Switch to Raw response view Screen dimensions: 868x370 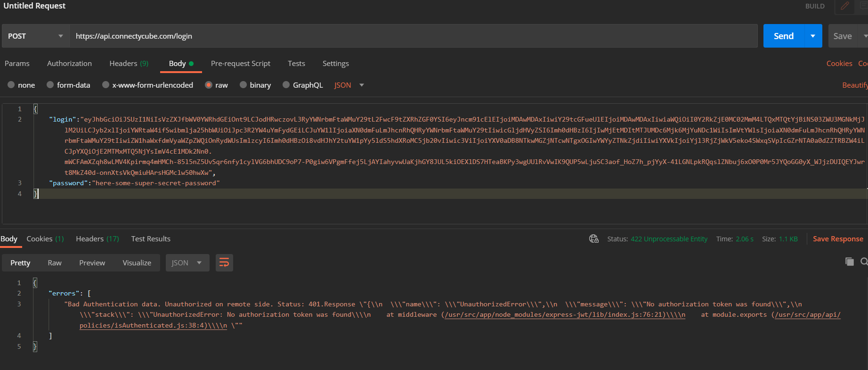coord(55,263)
